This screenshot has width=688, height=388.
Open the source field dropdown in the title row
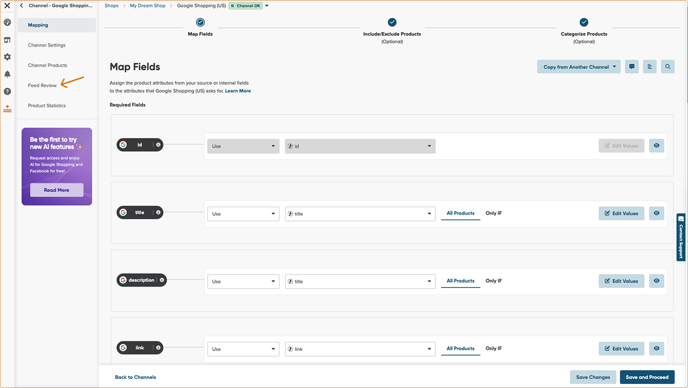coord(360,214)
